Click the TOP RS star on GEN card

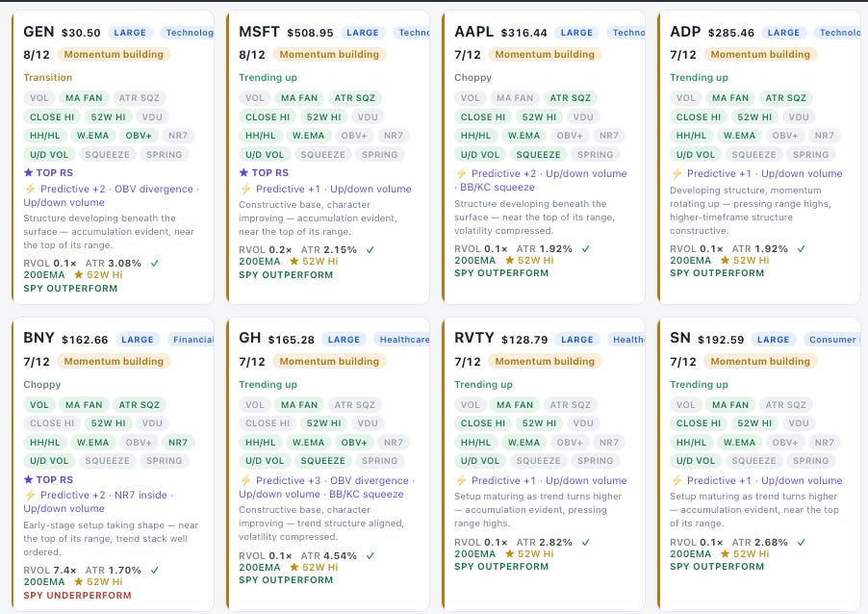pyautogui.click(x=28, y=172)
